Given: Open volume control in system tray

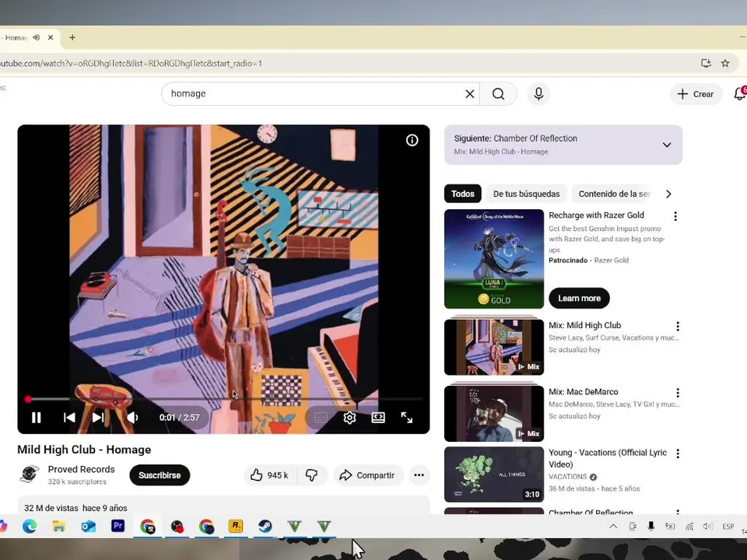Looking at the screenshot, I should [x=708, y=527].
